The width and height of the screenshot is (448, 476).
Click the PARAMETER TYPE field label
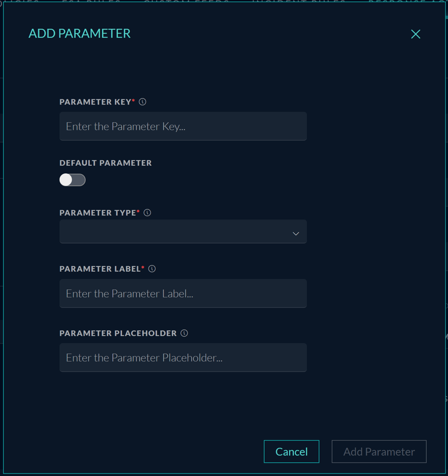point(98,213)
